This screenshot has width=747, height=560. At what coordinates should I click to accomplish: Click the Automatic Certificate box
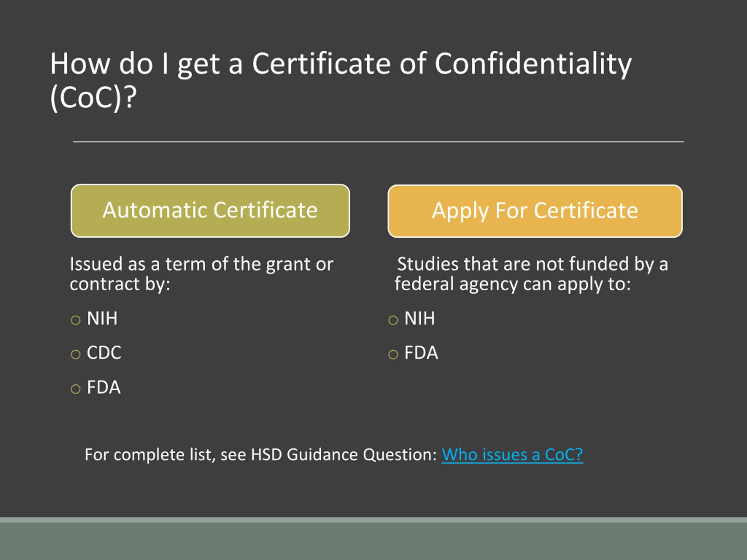tap(210, 211)
